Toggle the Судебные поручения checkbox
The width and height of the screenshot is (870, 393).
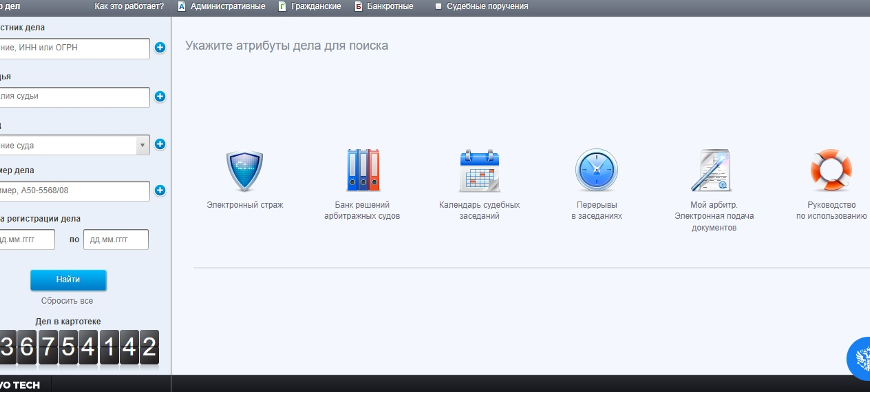[x=438, y=7]
